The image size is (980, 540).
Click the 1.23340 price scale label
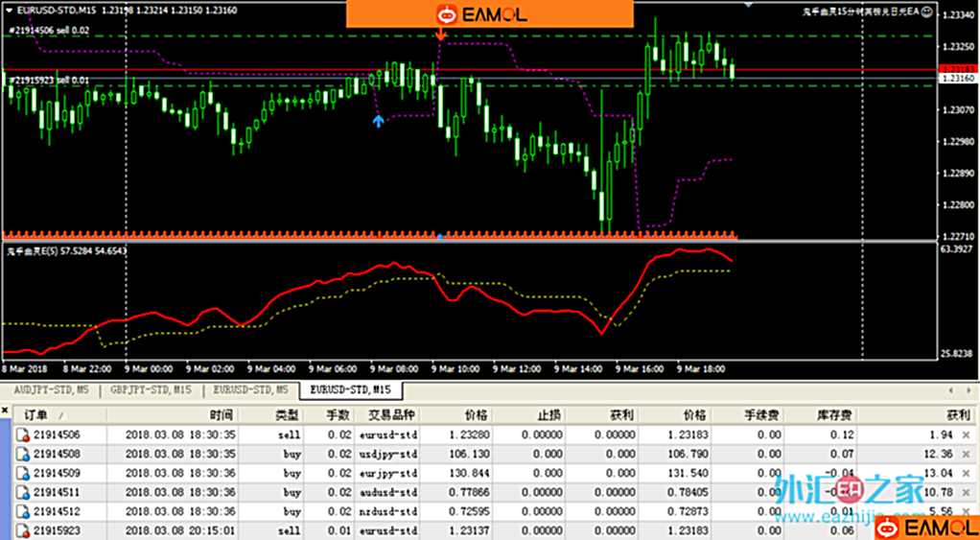pyautogui.click(x=958, y=14)
